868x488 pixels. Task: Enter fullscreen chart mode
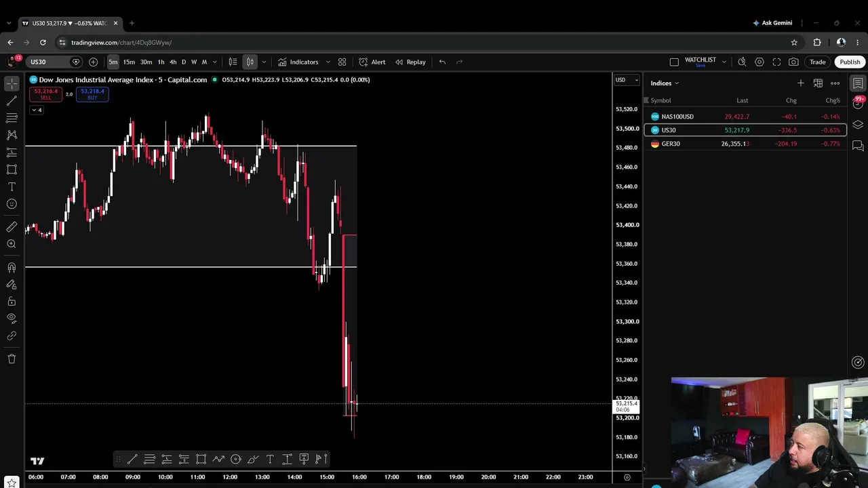(776, 62)
